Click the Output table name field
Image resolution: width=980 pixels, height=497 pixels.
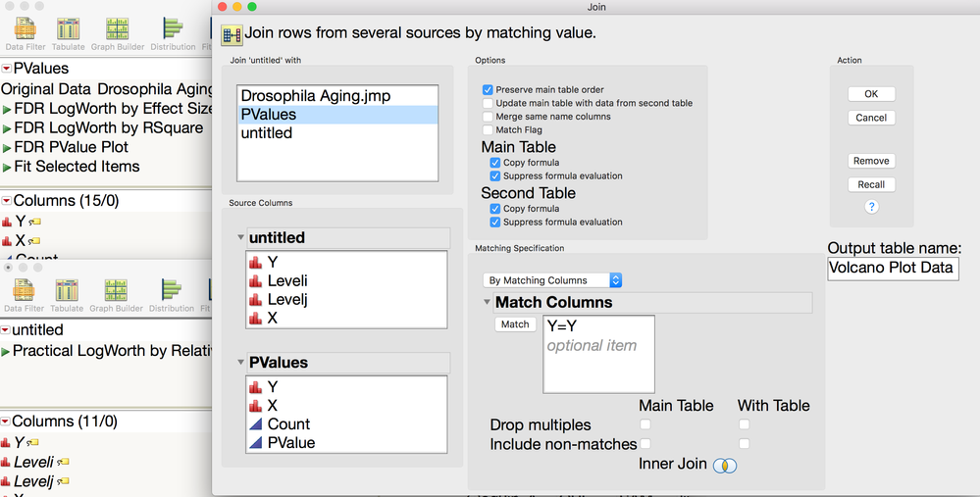[893, 268]
